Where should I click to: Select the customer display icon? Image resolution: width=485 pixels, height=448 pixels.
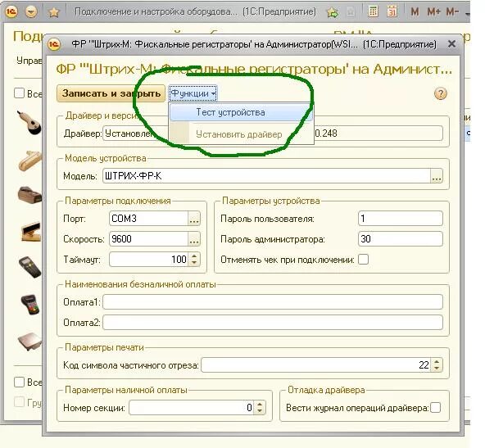(31, 232)
